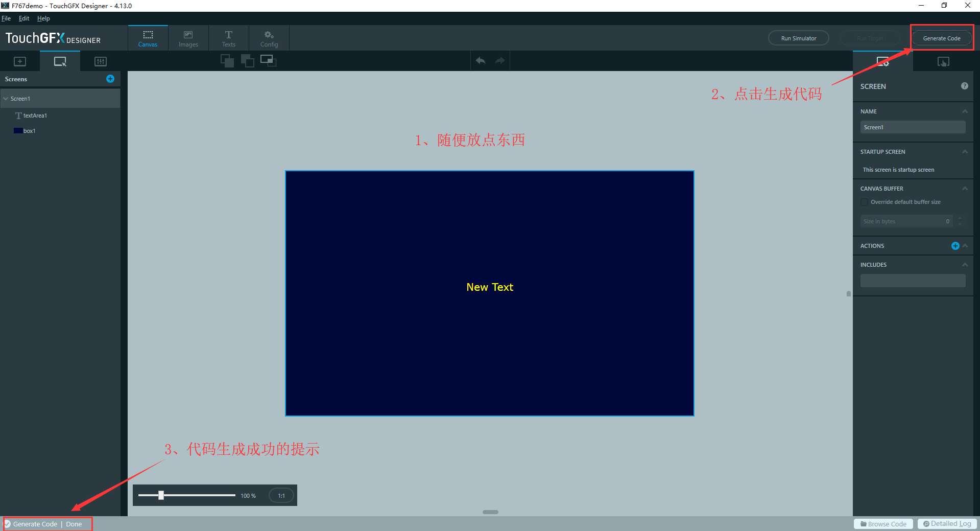
Task: Click the Size in bytes field
Action: 906,221
